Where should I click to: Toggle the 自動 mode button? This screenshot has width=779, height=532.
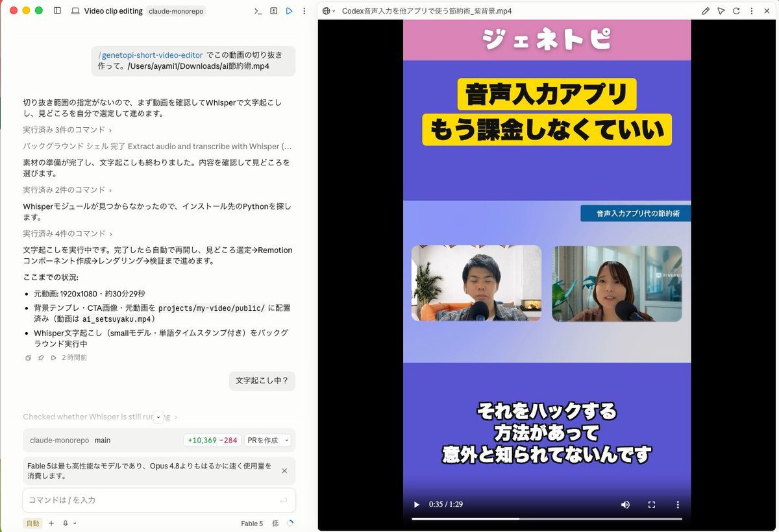(x=32, y=523)
